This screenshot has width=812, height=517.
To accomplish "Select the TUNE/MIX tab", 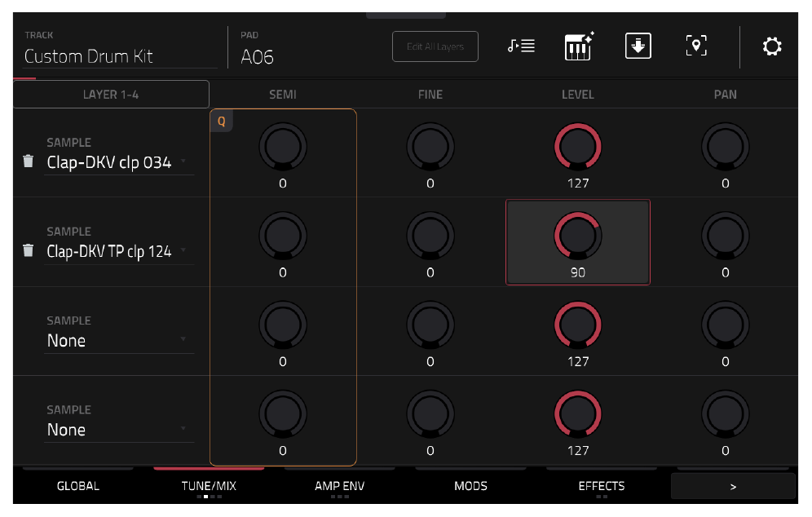I will tap(209, 486).
